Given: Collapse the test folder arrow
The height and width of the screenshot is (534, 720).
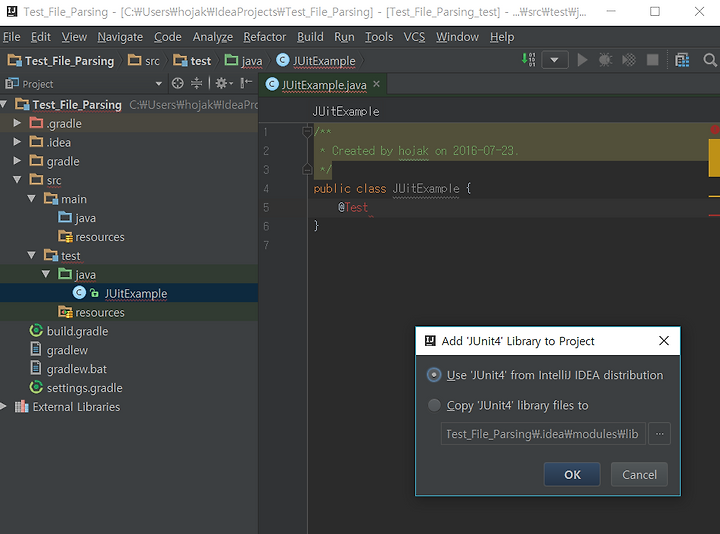Looking at the screenshot, I should tap(32, 255).
